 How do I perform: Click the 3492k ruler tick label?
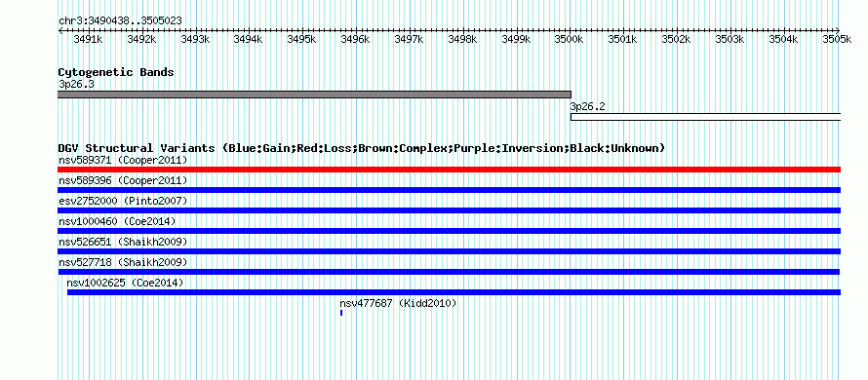[x=142, y=39]
